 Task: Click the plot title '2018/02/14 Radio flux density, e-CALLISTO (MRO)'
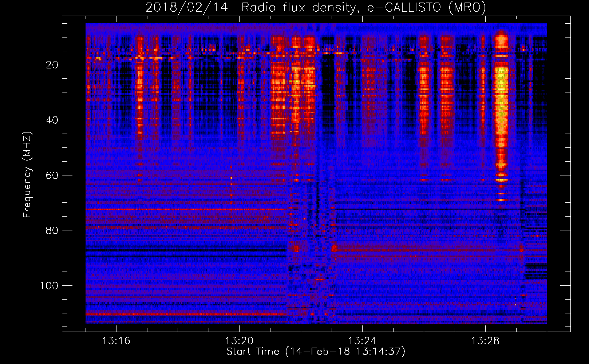[316, 8]
